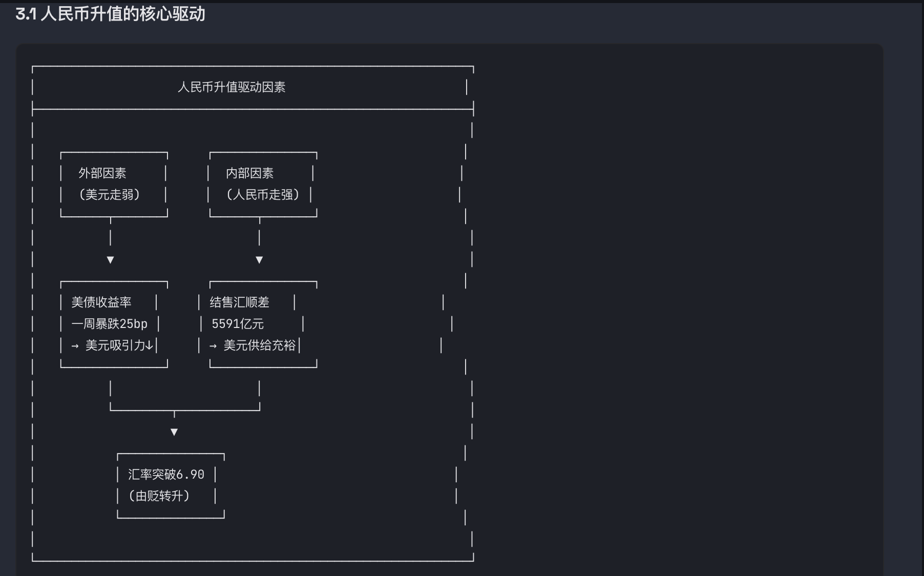Select the 内部因素 box label

[x=250, y=173]
